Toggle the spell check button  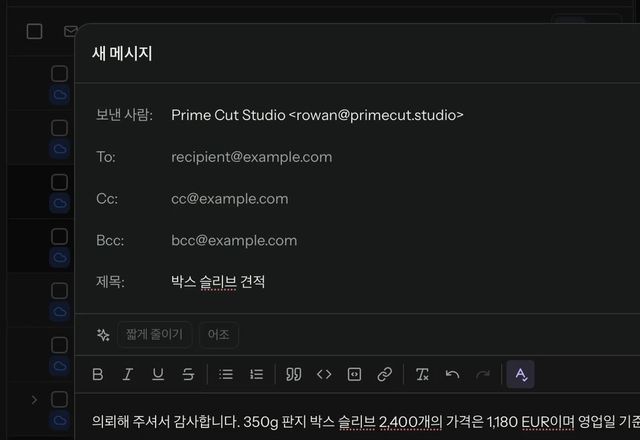click(x=520, y=374)
